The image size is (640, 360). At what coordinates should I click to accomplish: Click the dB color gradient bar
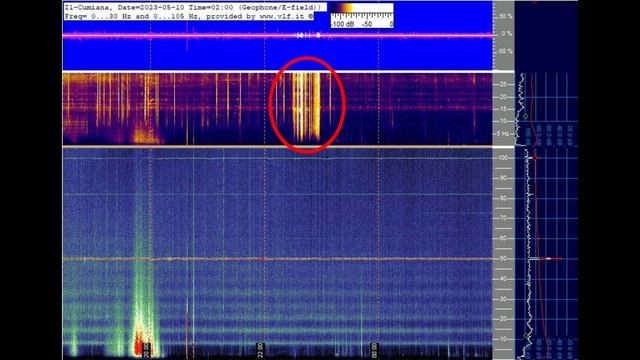click(x=361, y=8)
